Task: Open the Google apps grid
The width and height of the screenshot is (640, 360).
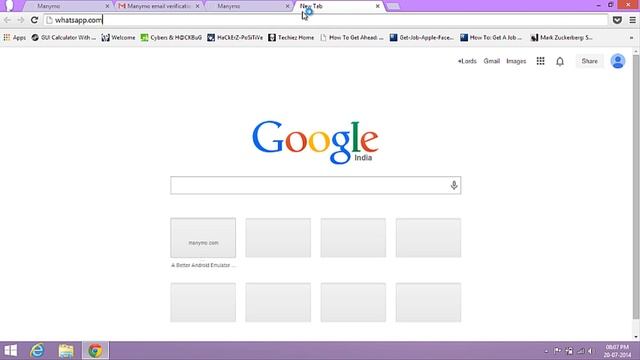Action: click(x=540, y=61)
